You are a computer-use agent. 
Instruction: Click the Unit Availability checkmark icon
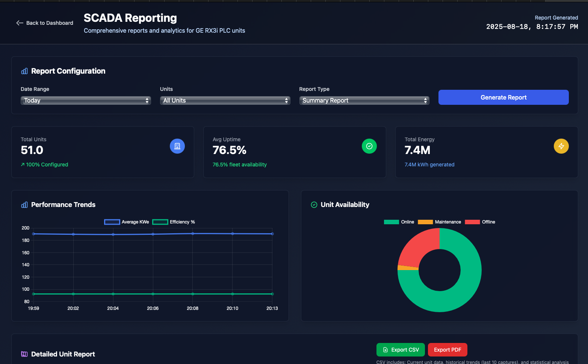coord(314,205)
